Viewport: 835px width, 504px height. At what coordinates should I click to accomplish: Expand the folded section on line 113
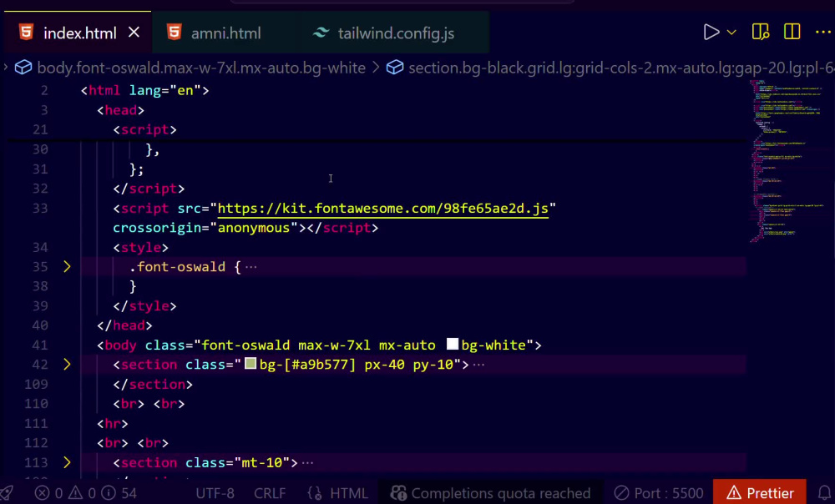pyautogui.click(x=67, y=462)
